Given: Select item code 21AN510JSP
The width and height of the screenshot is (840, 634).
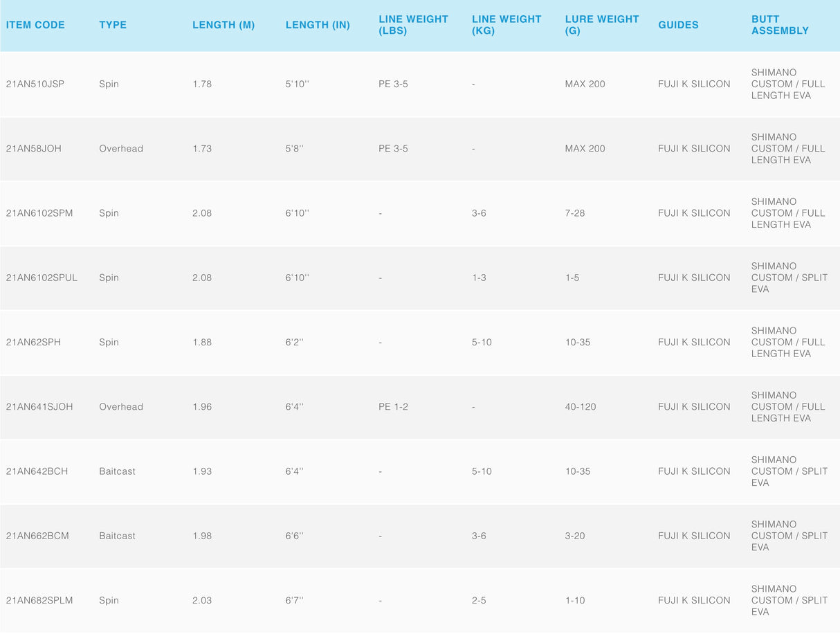Looking at the screenshot, I should [x=35, y=84].
